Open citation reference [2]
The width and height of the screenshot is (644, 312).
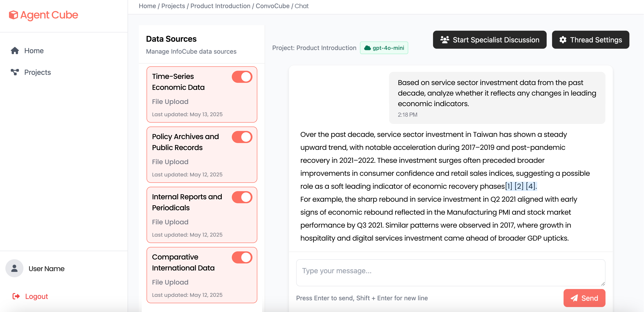[x=519, y=186]
